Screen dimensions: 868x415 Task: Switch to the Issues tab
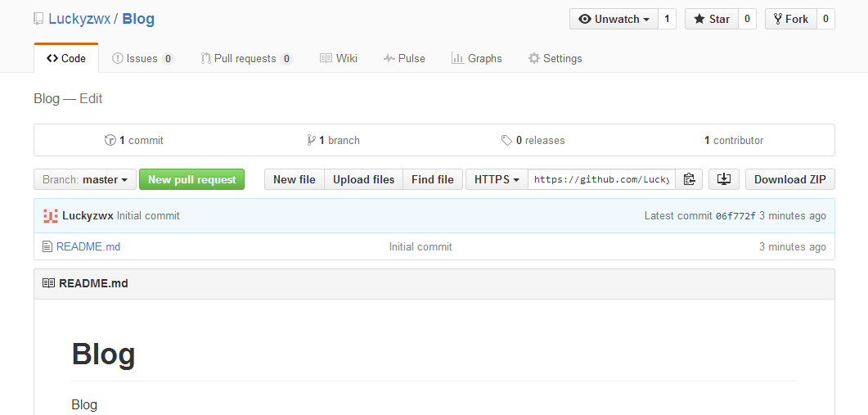(x=143, y=58)
